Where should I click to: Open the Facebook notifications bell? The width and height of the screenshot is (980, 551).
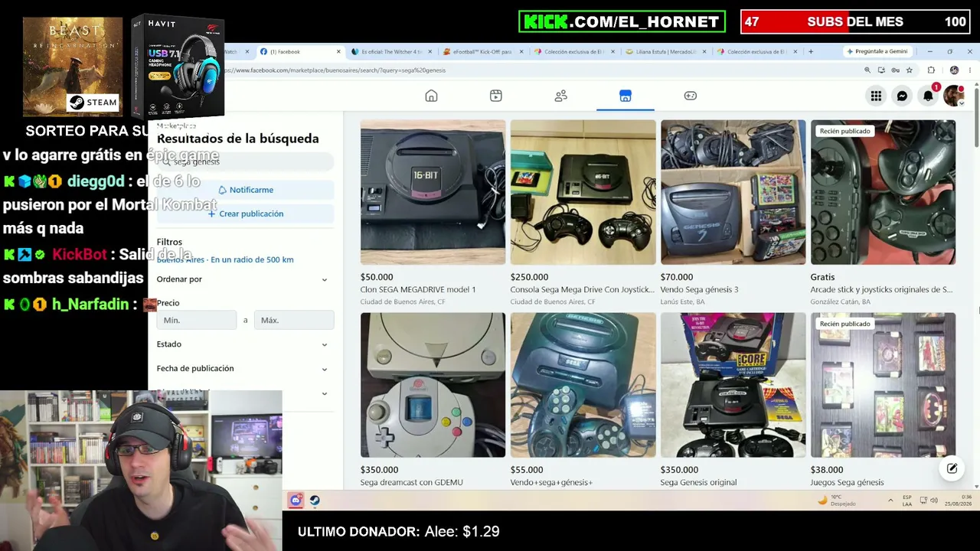[x=928, y=96]
